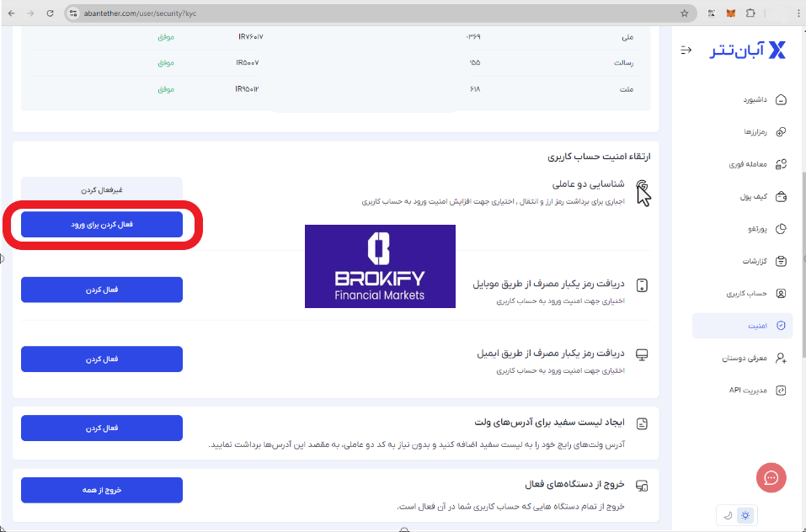Click the BROKIFY Financial Markets banner

click(380, 266)
